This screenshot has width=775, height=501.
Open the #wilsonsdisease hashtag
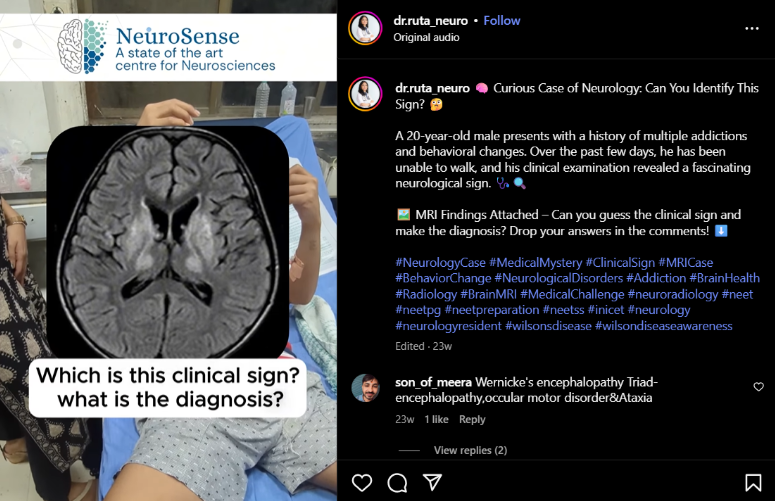coord(548,326)
